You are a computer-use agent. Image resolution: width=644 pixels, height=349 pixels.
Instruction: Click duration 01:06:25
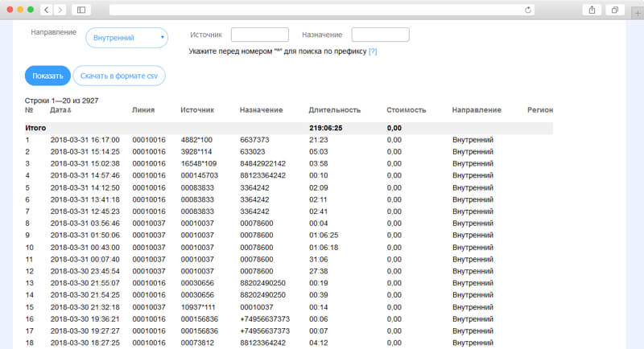point(324,236)
